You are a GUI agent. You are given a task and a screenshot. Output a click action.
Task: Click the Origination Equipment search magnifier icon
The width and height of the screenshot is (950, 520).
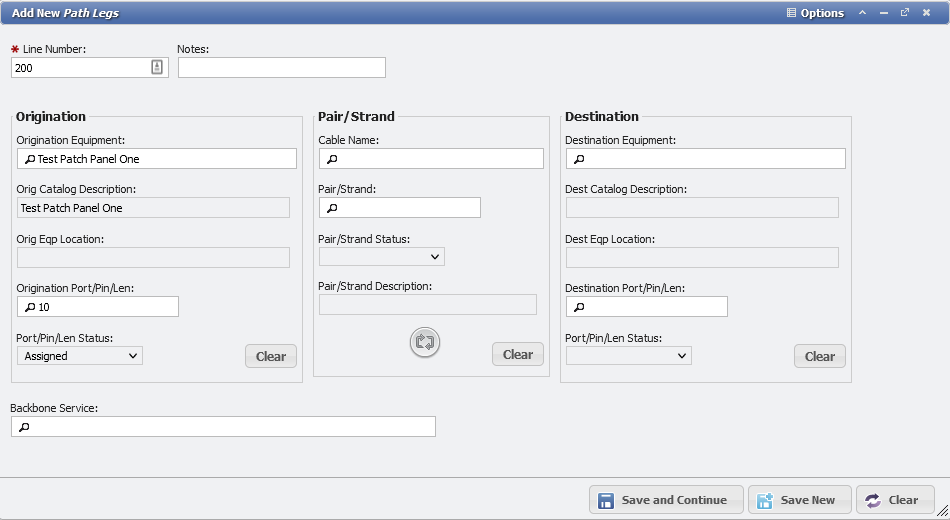point(29,159)
